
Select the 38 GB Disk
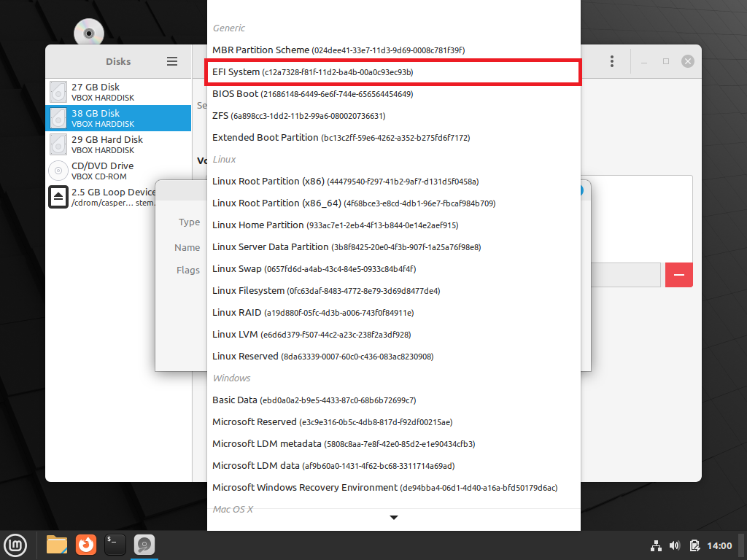point(118,118)
